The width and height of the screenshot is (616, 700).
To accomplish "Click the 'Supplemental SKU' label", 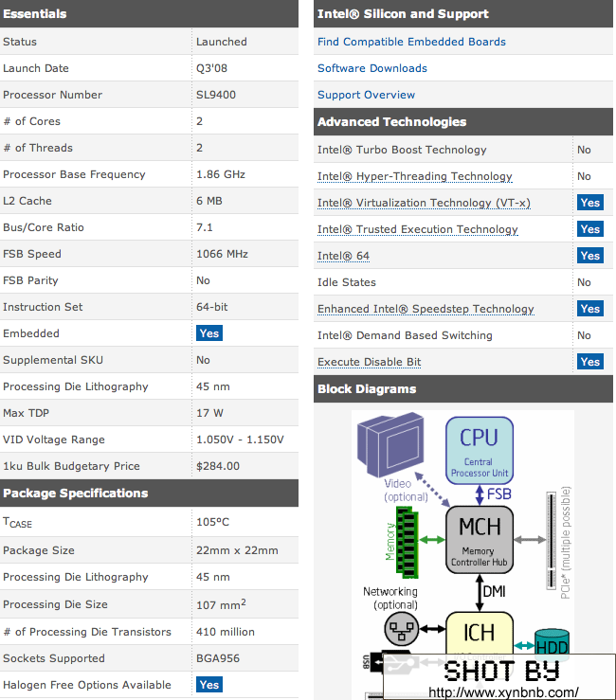I will pos(53,360).
